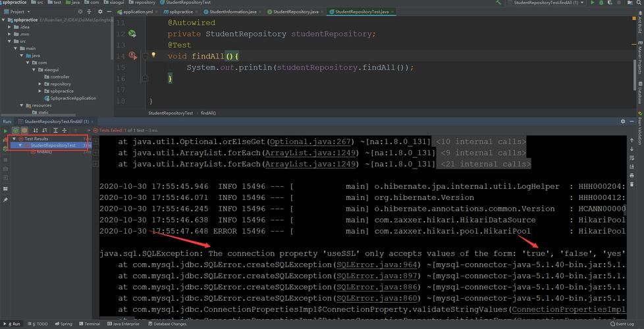Click the failed test run gutter icon on line 14

pos(132,55)
